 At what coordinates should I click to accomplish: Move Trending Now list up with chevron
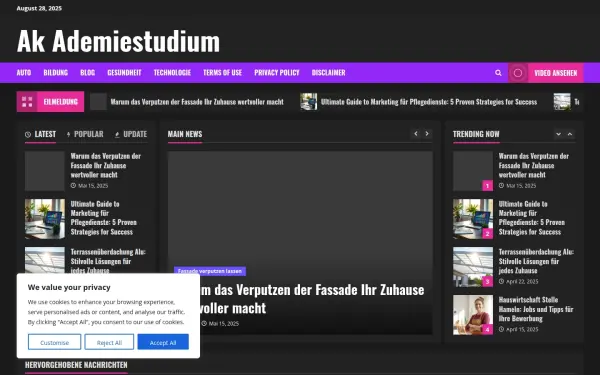point(570,134)
